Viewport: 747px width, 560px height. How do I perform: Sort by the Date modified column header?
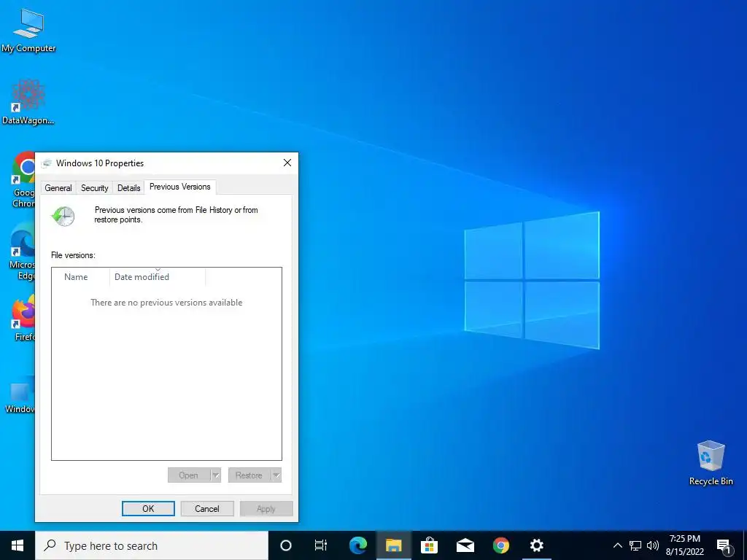tap(158, 276)
